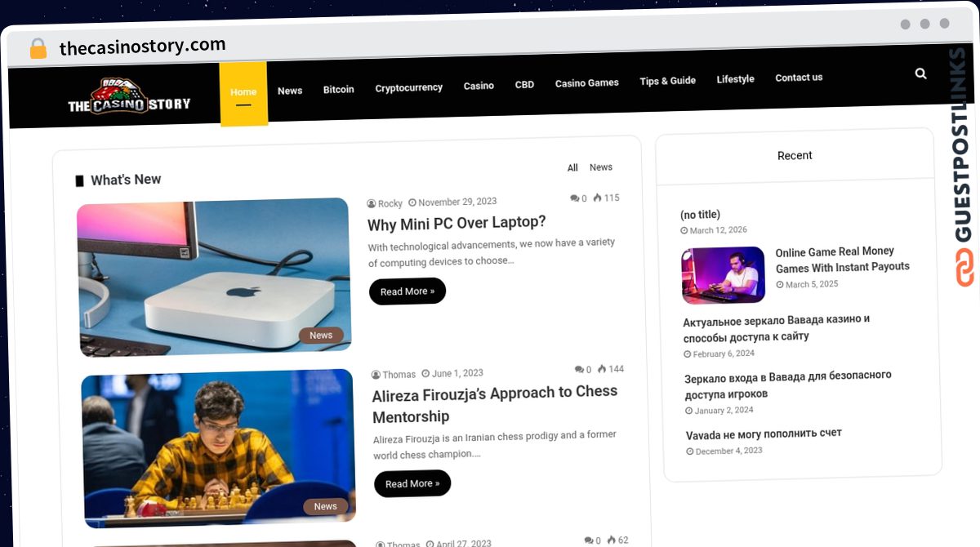
Task: Open the search magnifier icon
Action: click(x=920, y=73)
